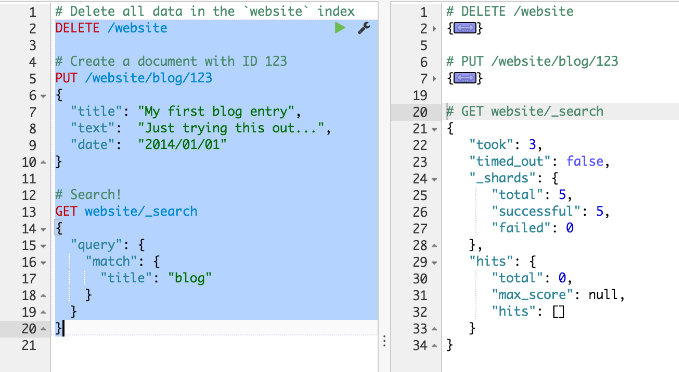The width and height of the screenshot is (679, 372).
Task: Click the "My first blog entry" title value
Action: pos(216,112)
